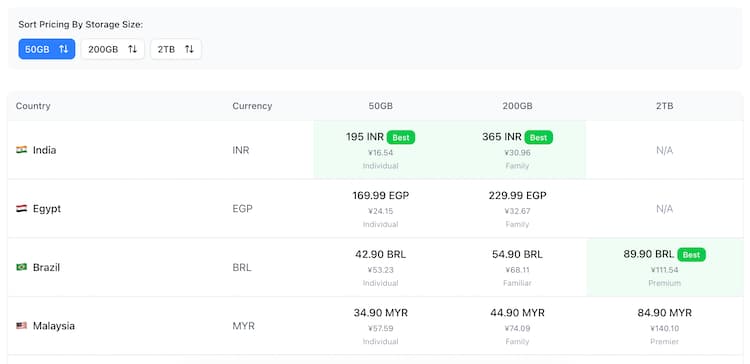Screen dimensions: 750x364
Task: Click the Country column header
Action: point(33,106)
